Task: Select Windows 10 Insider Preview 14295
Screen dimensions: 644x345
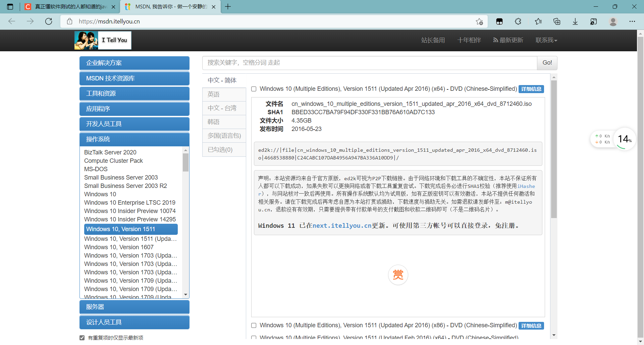Action: click(x=130, y=219)
